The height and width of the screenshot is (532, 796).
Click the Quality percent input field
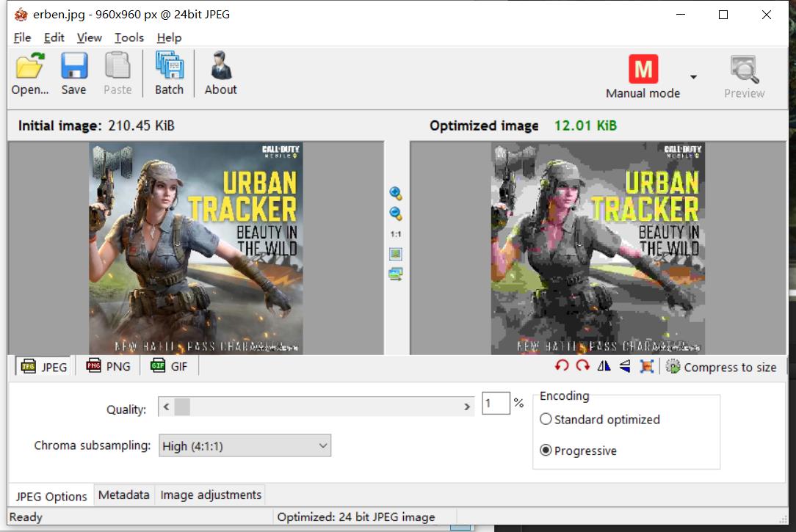pyautogui.click(x=496, y=403)
